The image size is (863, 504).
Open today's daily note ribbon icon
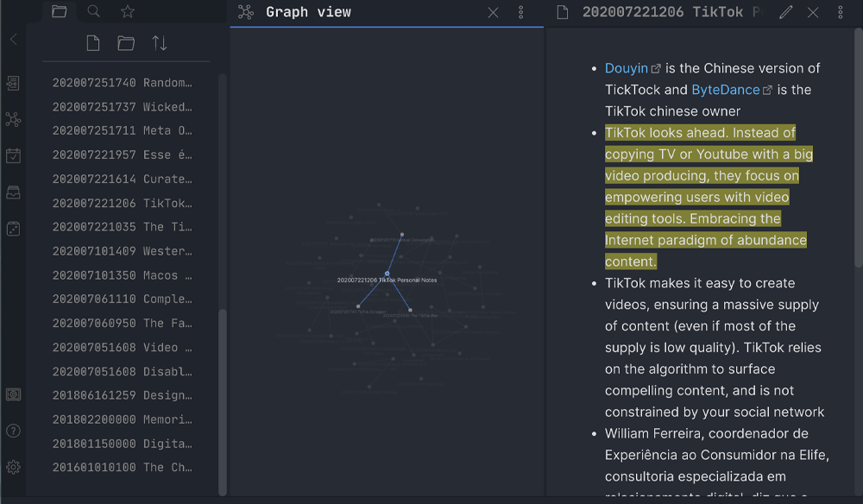point(13,155)
